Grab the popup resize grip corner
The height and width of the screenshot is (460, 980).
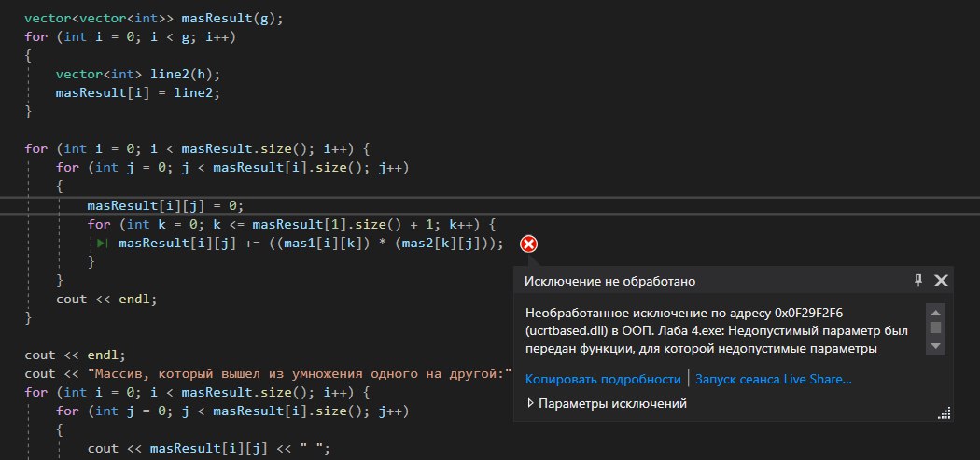[945, 413]
